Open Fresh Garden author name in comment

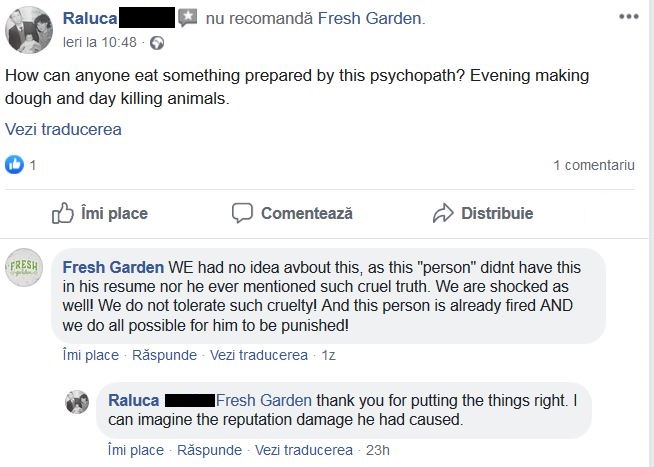(113, 267)
